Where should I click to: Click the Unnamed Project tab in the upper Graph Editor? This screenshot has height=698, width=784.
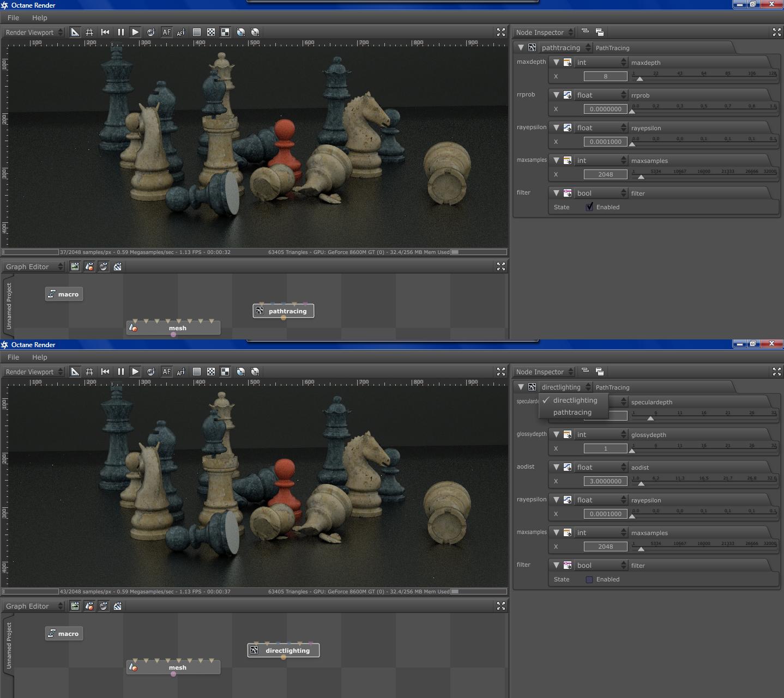[x=9, y=306]
